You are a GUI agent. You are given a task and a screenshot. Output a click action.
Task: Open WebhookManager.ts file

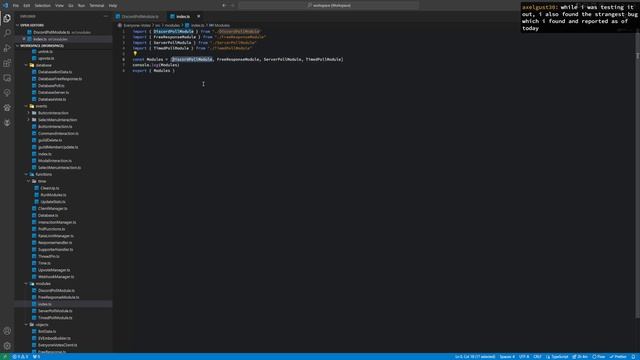pos(56,277)
